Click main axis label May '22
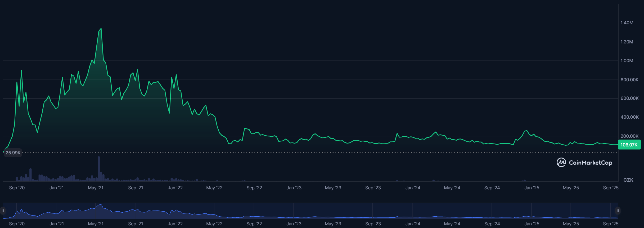The height and width of the screenshot is (228, 644). pos(214,188)
